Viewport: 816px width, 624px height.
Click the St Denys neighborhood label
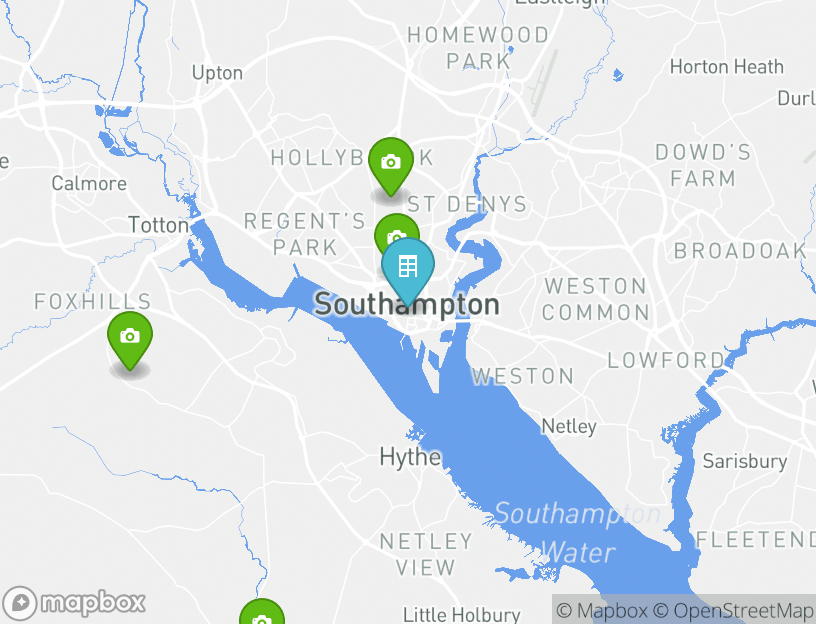[467, 204]
